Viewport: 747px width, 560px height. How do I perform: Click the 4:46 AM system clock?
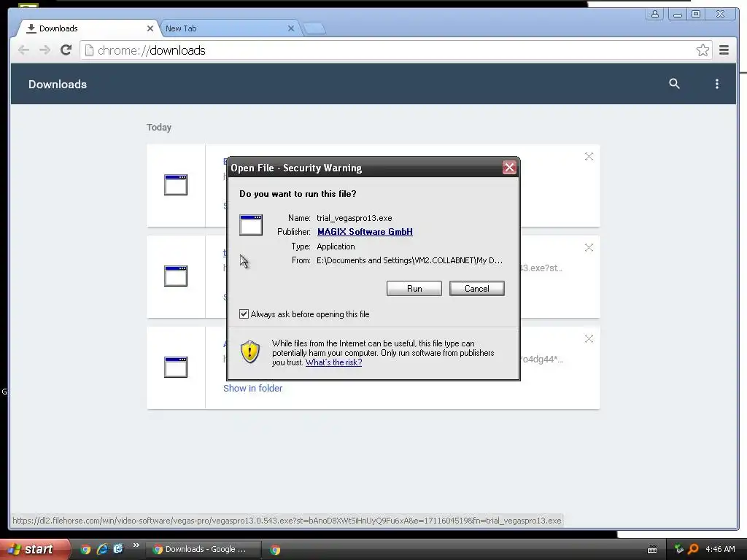coord(720,550)
